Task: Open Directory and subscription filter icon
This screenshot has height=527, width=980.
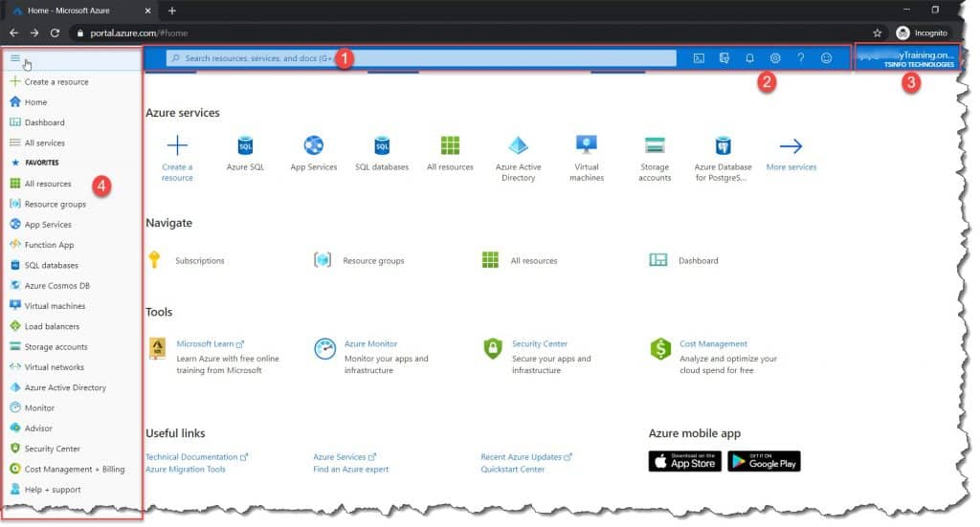Action: [724, 58]
